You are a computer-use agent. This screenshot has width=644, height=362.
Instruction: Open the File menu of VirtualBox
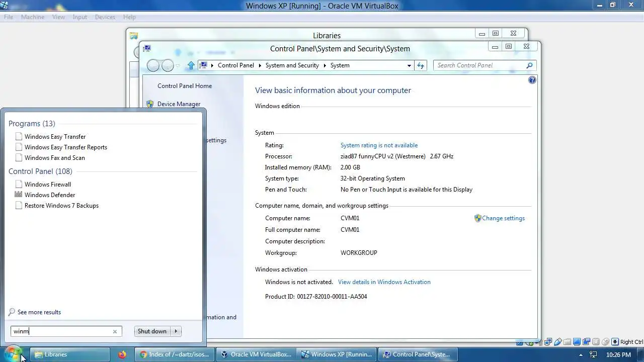click(x=9, y=17)
